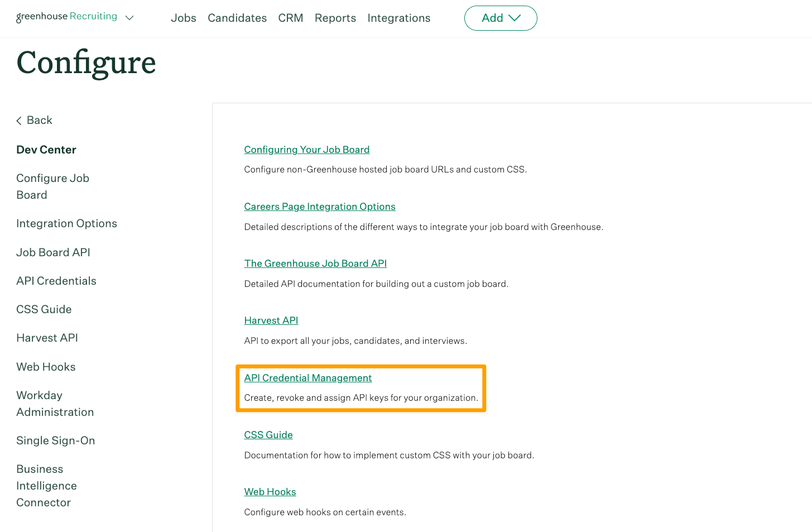Select Workday Administration in the sidebar
The image size is (812, 532).
[55, 404]
